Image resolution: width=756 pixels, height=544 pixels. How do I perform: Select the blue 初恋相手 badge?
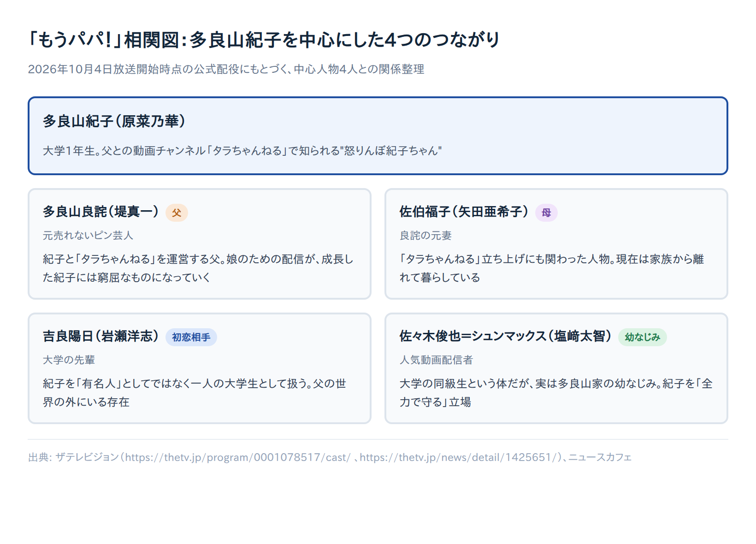pyautogui.click(x=191, y=337)
